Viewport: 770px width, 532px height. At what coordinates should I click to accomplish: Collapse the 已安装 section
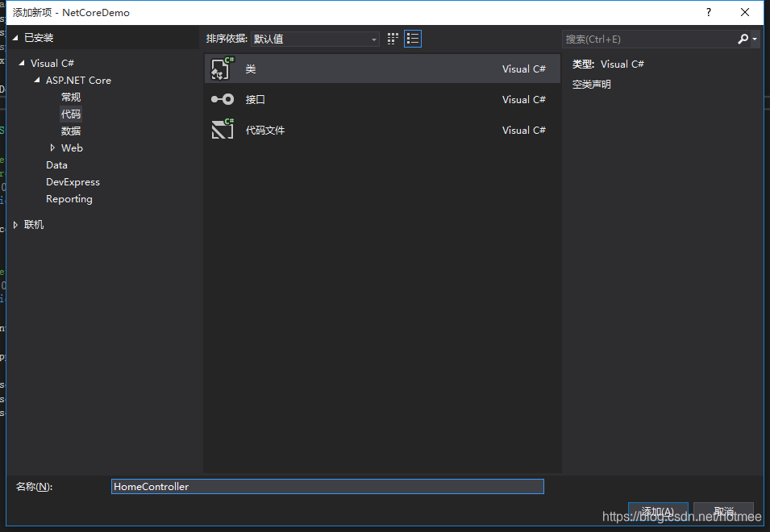click(x=15, y=38)
